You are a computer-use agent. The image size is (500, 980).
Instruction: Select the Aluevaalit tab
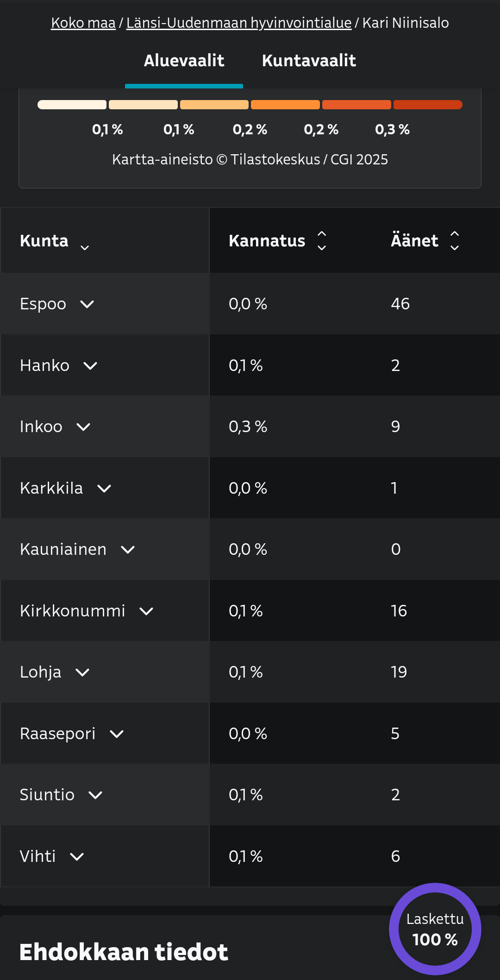[x=184, y=61]
